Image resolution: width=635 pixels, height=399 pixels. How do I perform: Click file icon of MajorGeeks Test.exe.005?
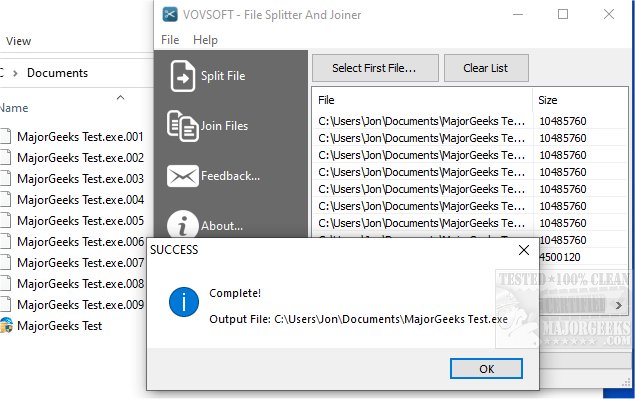5,221
